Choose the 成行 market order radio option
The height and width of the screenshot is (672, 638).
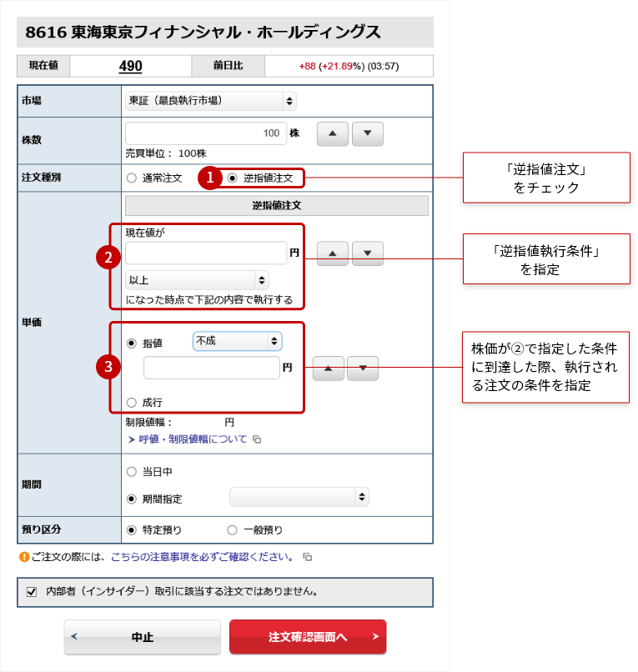coord(132,403)
